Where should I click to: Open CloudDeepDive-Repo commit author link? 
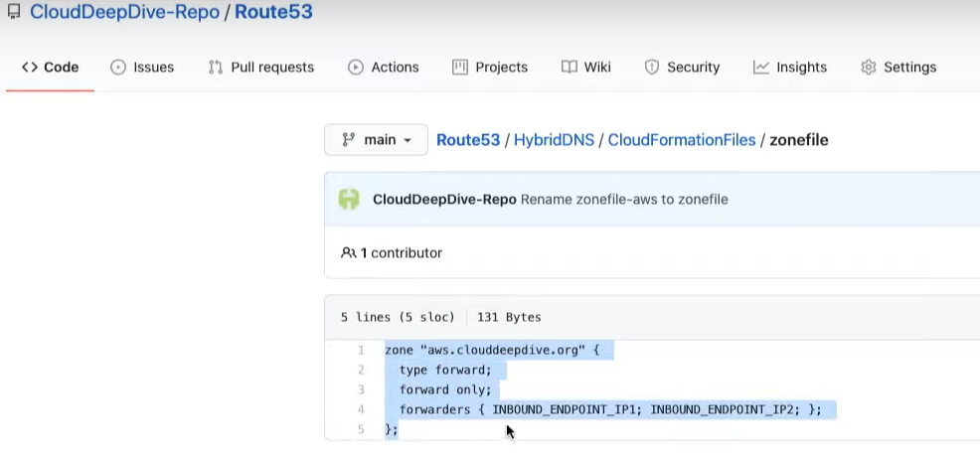coord(444,200)
